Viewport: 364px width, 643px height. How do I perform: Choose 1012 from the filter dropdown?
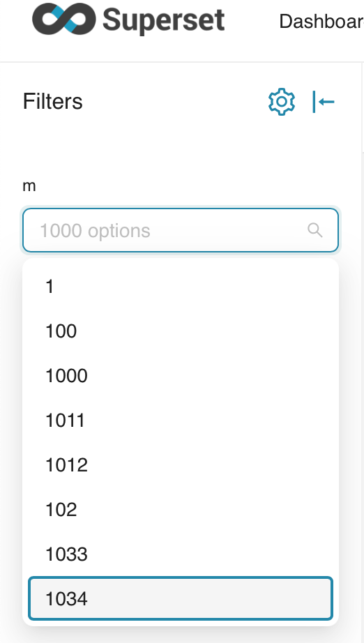tap(181, 465)
